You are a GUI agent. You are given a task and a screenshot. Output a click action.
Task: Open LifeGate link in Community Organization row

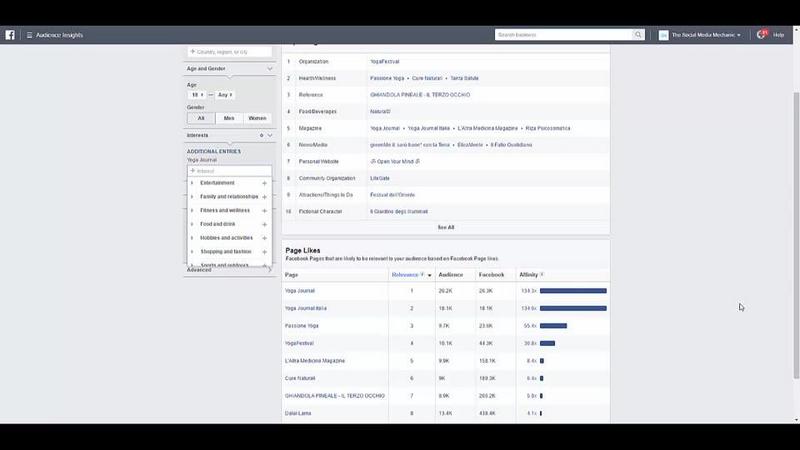[x=380, y=179]
